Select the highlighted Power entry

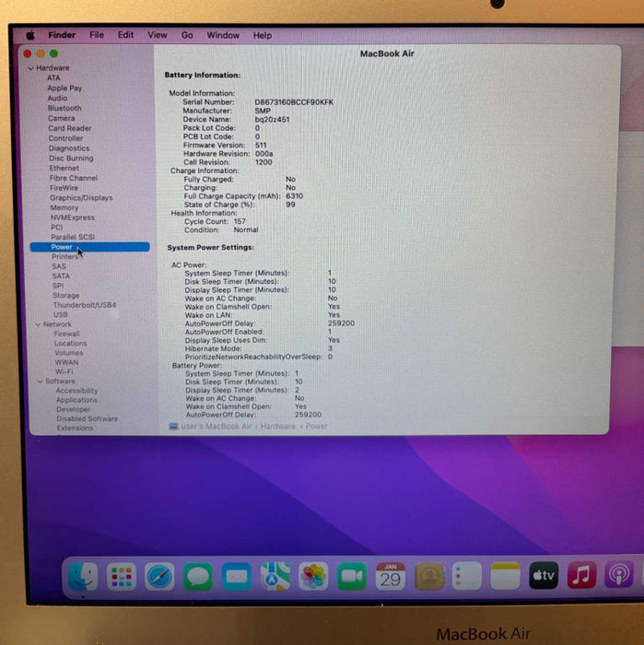(89, 247)
